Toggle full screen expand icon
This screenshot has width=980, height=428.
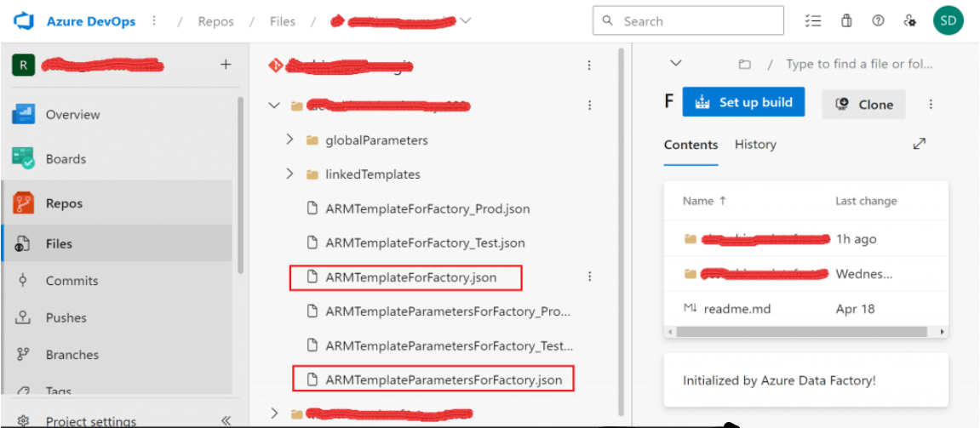[x=920, y=144]
